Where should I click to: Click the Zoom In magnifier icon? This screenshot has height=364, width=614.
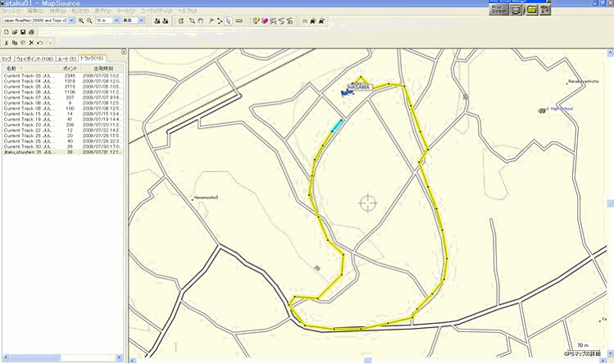(81, 20)
